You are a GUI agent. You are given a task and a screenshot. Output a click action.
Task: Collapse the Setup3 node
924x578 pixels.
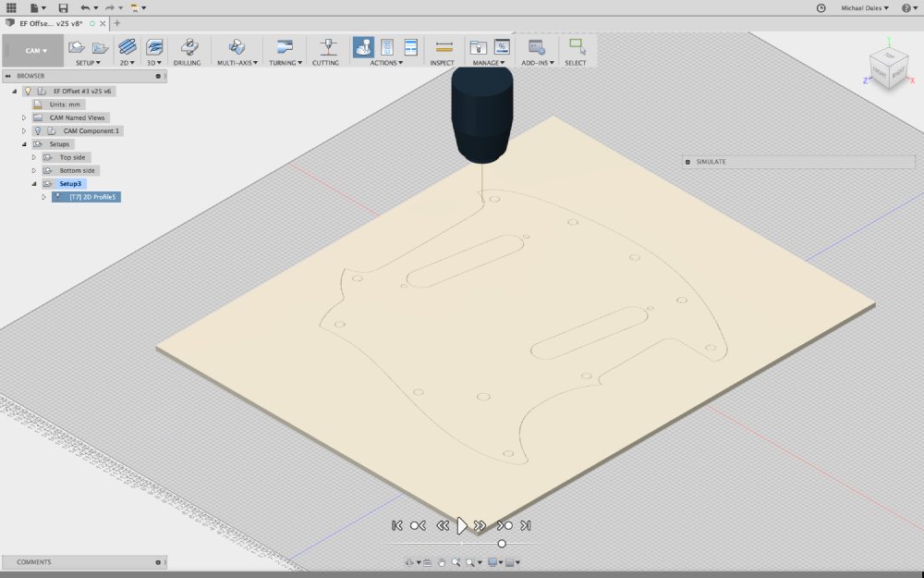point(33,184)
